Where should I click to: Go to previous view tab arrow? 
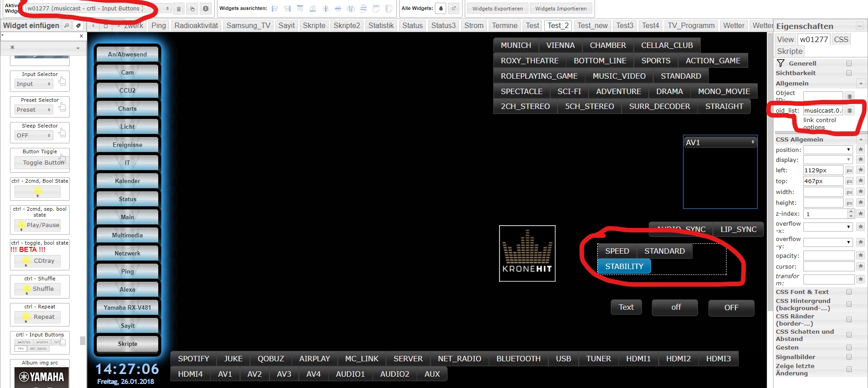[x=93, y=26]
